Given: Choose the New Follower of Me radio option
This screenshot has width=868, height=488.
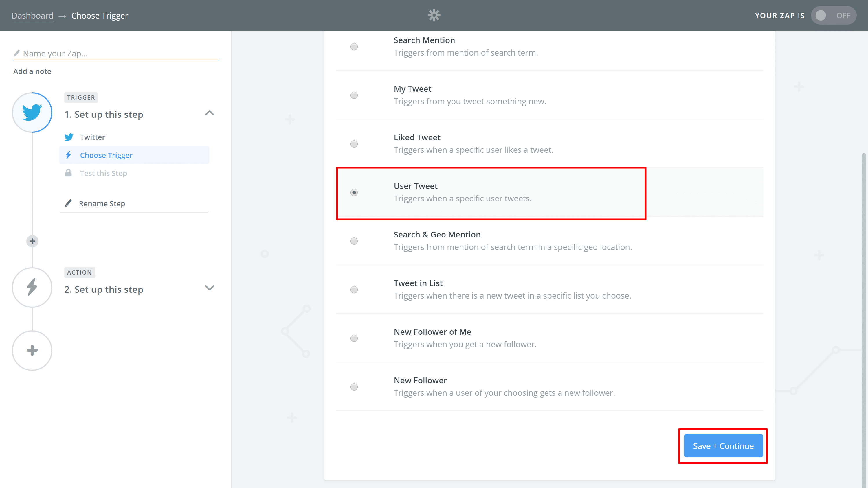Looking at the screenshot, I should point(354,338).
